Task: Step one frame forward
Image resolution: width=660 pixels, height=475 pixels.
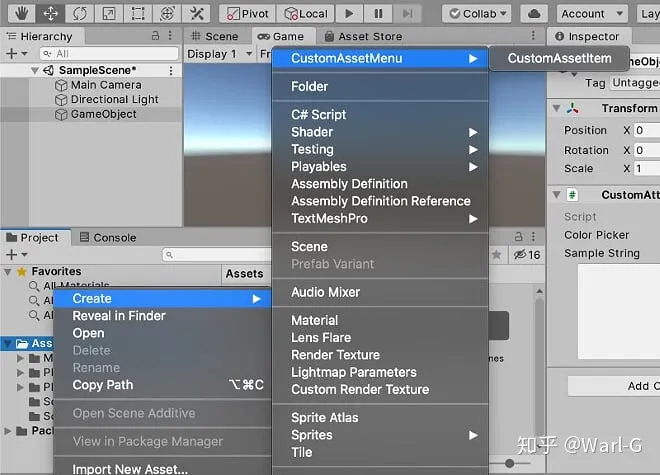Action: pos(407,13)
